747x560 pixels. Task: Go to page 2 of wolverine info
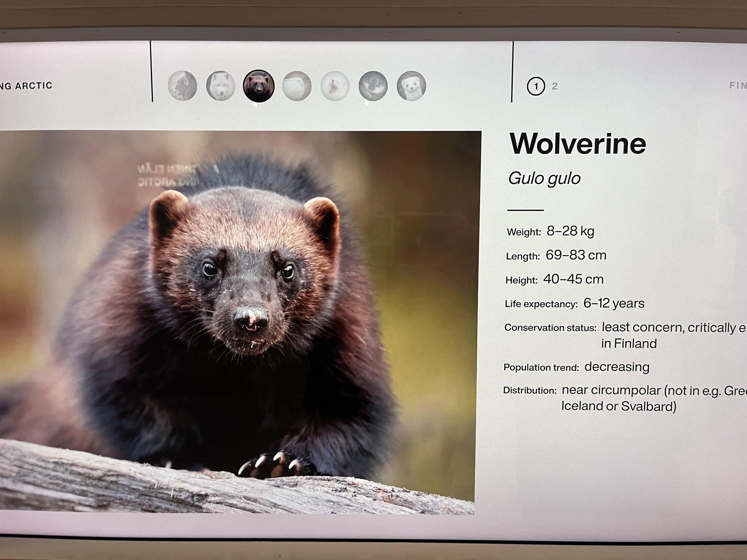pos(555,86)
